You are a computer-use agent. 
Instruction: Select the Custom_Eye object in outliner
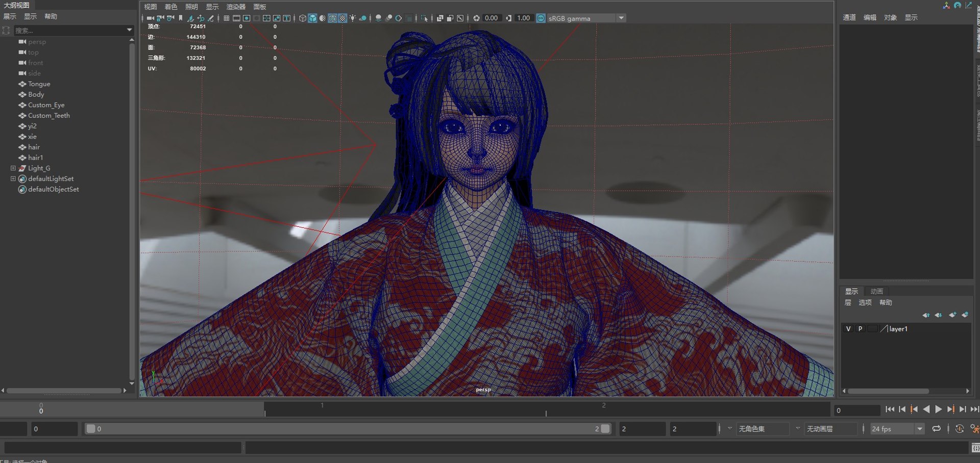pyautogui.click(x=46, y=105)
